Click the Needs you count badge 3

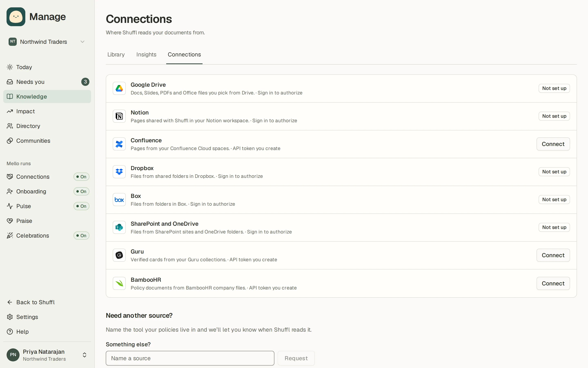pyautogui.click(x=85, y=82)
